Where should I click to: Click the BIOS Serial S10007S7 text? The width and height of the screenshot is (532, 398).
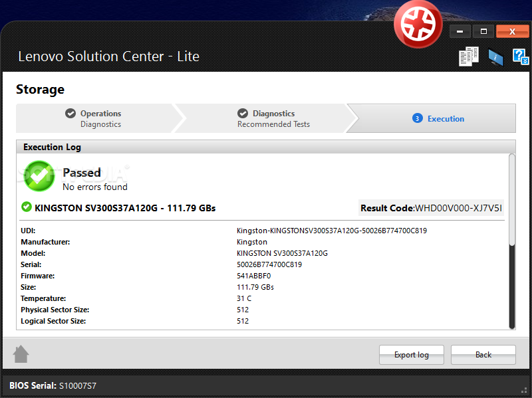[x=53, y=386]
